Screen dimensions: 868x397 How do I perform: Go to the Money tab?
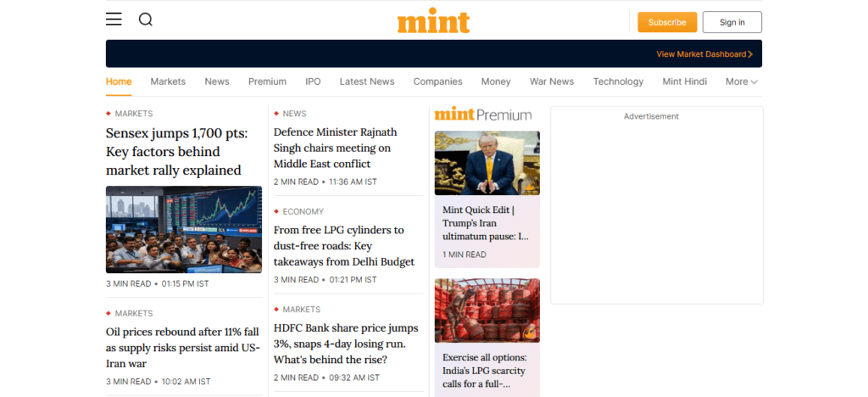495,81
